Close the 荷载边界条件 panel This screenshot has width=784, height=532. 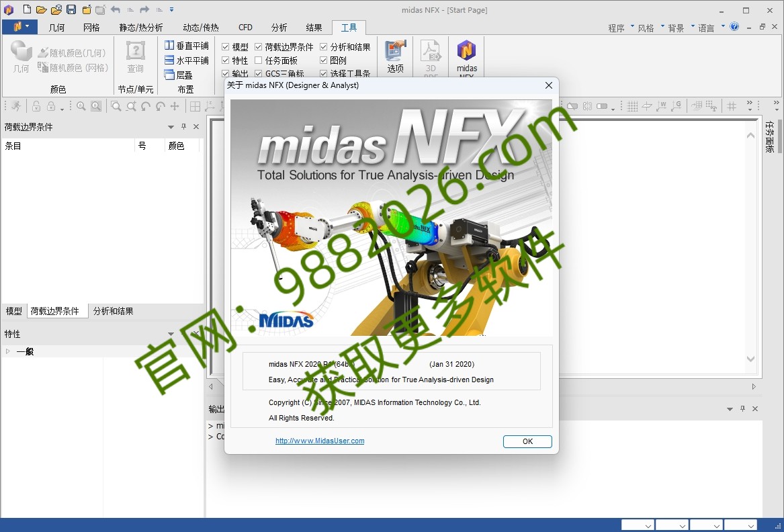[x=196, y=127]
